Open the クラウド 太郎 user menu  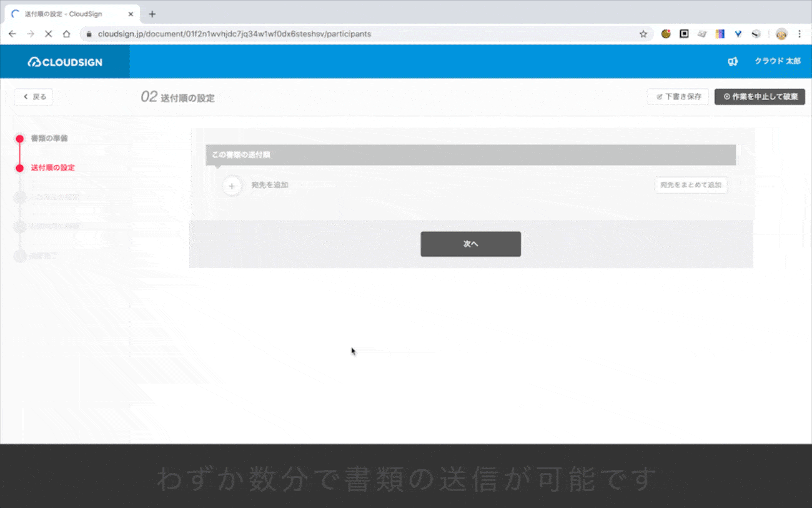pyautogui.click(x=777, y=61)
